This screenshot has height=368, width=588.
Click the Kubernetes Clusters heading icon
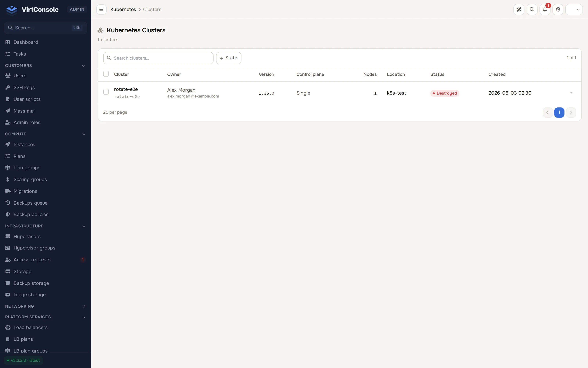pyautogui.click(x=101, y=30)
